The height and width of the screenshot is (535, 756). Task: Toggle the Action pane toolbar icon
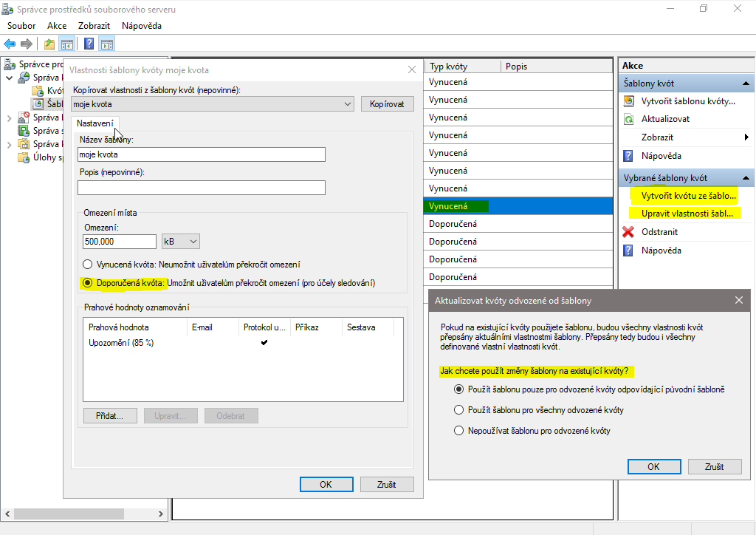107,44
